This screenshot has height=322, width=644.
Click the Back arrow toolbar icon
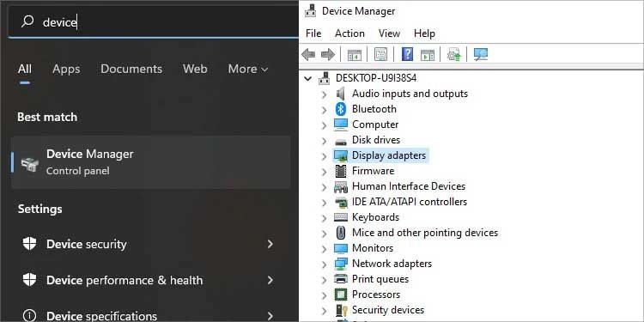pyautogui.click(x=308, y=55)
